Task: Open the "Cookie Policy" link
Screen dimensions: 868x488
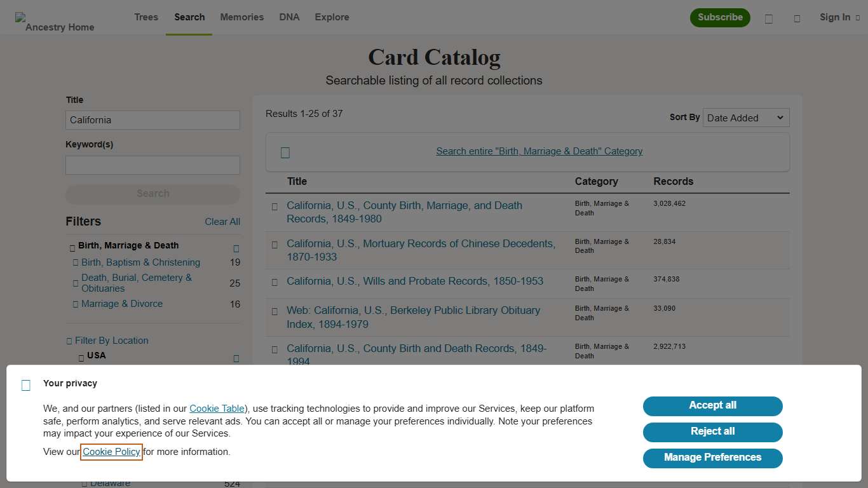Action: click(x=111, y=452)
